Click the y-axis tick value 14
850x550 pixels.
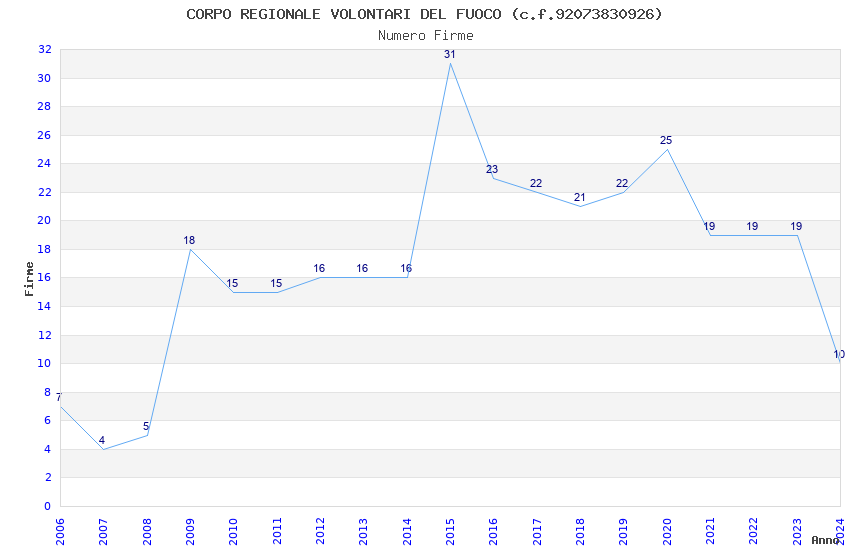[x=44, y=306]
